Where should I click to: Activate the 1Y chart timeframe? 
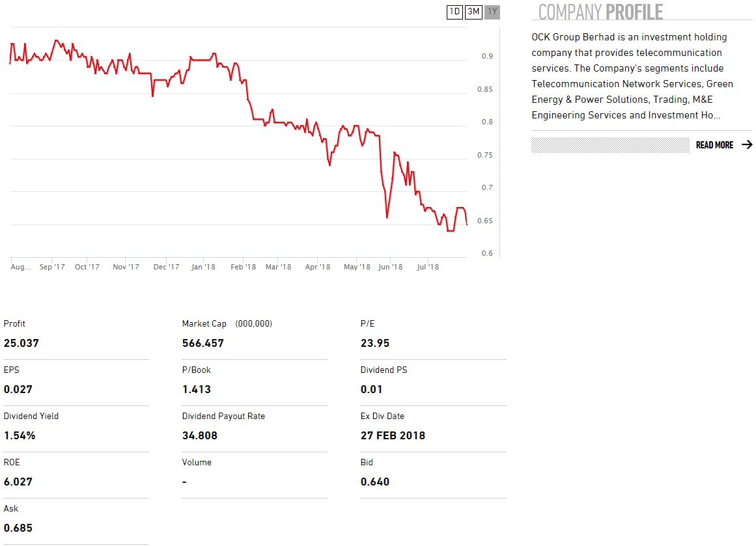point(492,12)
